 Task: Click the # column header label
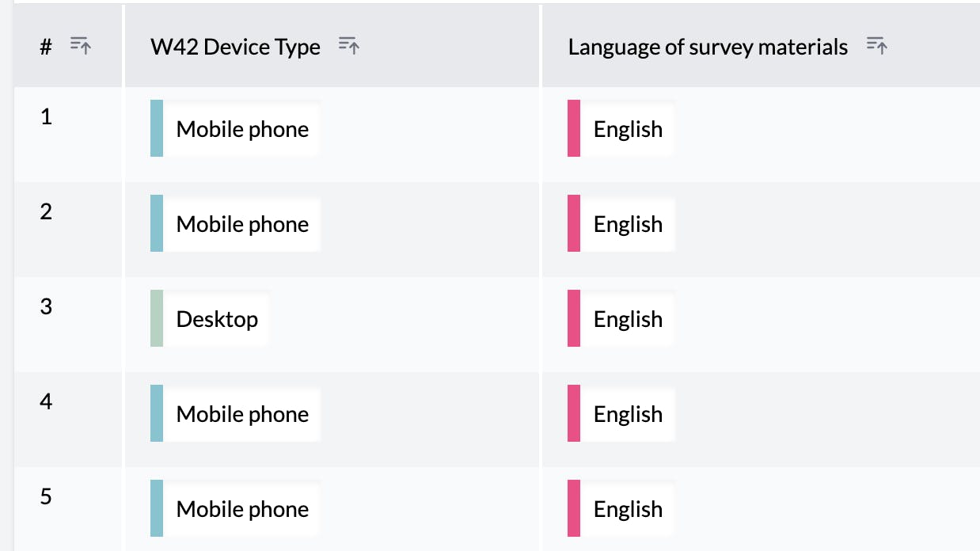(44, 46)
